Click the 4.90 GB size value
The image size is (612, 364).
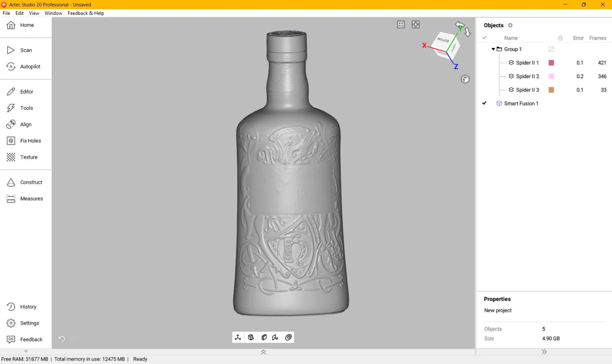(551, 338)
